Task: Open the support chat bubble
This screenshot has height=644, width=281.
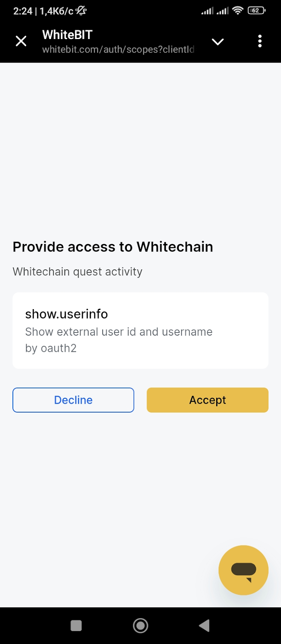Action: point(243,570)
